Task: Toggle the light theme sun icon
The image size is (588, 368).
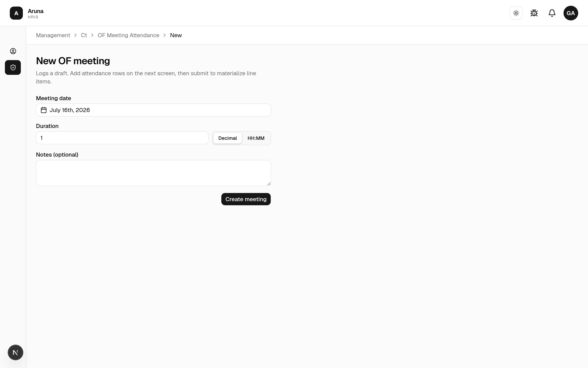Action: tap(516, 13)
